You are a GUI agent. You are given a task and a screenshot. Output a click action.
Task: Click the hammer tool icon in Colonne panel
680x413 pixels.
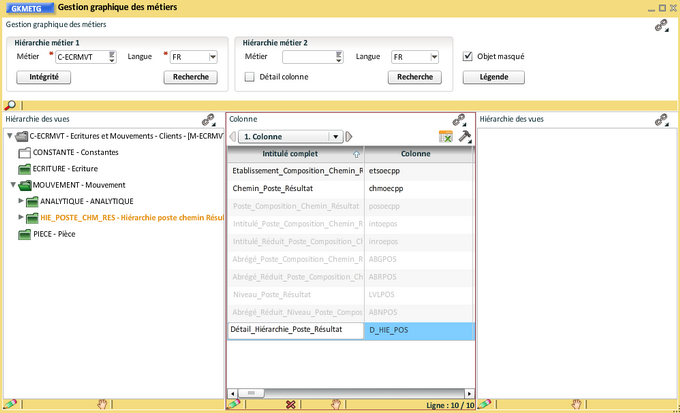(465, 136)
